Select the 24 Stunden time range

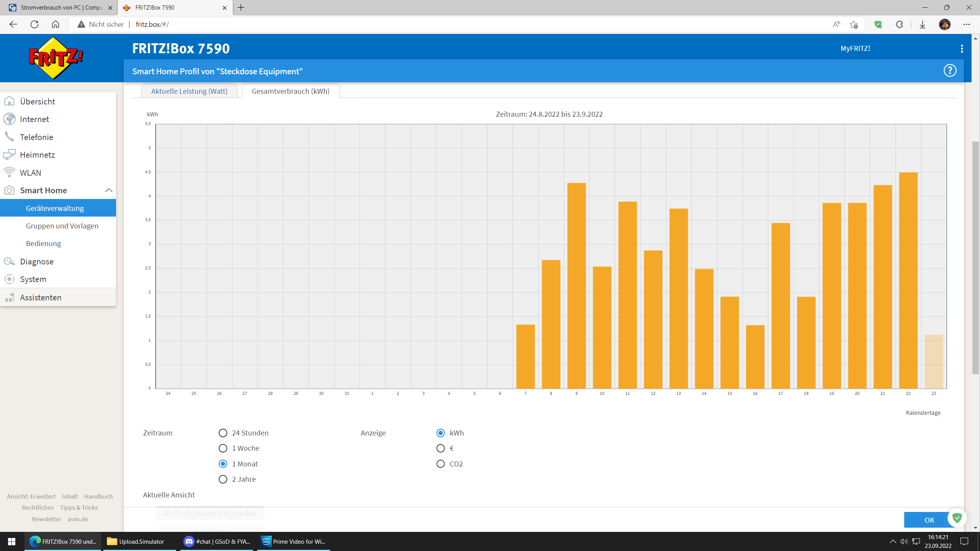click(223, 433)
